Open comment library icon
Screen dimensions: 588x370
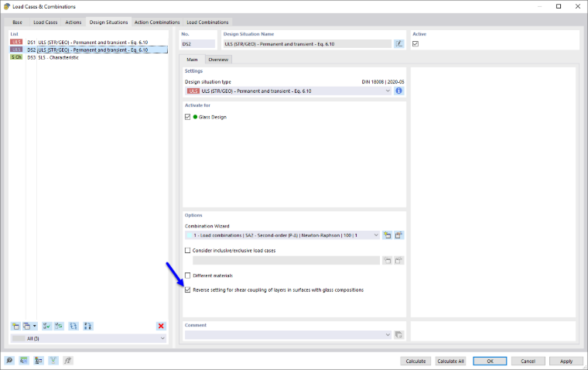(x=398, y=334)
